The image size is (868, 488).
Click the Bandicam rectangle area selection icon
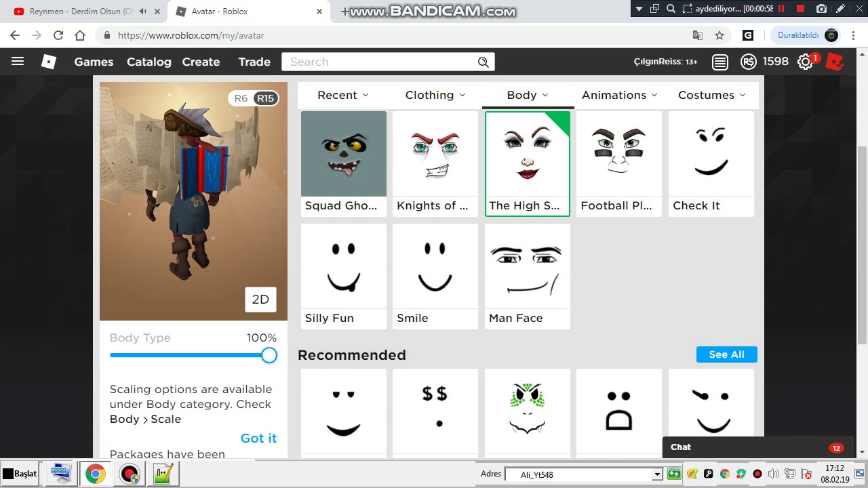(688, 9)
